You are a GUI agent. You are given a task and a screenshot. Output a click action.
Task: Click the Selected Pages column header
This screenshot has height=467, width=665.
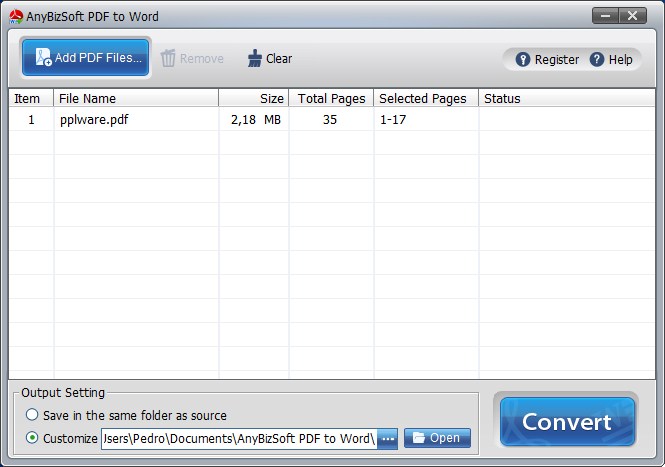[426, 98]
